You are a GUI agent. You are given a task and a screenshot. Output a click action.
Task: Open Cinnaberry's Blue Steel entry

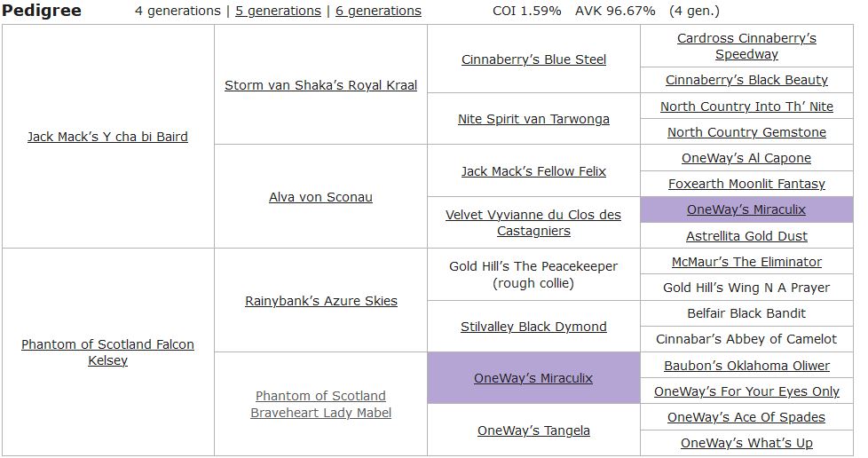coord(533,59)
